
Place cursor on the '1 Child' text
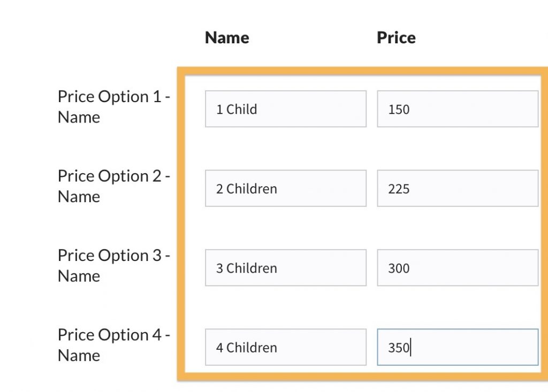237,109
